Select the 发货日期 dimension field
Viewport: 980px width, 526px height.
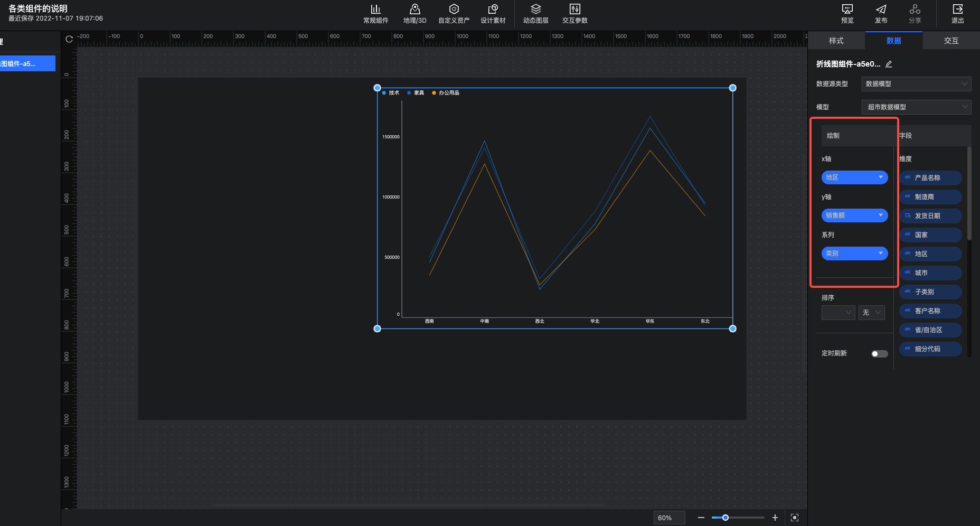[x=930, y=216]
